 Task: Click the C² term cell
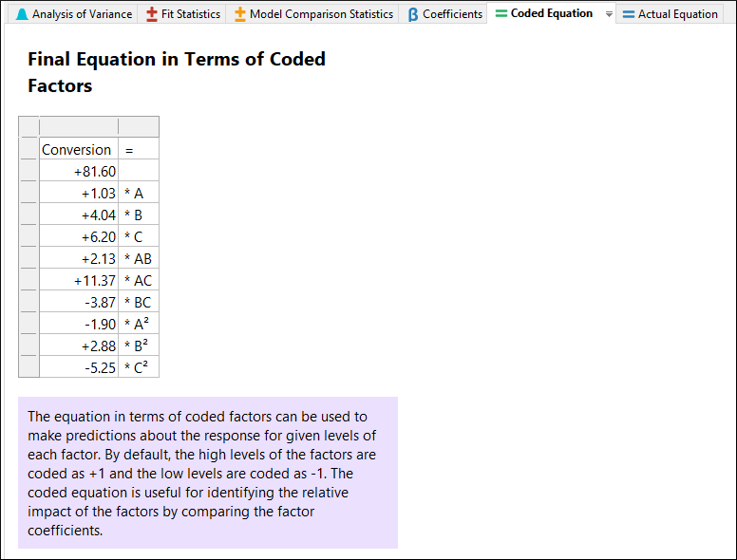click(x=139, y=367)
